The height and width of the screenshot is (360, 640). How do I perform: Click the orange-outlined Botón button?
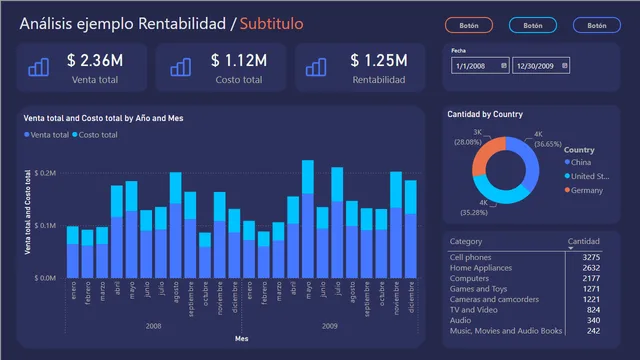click(x=469, y=25)
